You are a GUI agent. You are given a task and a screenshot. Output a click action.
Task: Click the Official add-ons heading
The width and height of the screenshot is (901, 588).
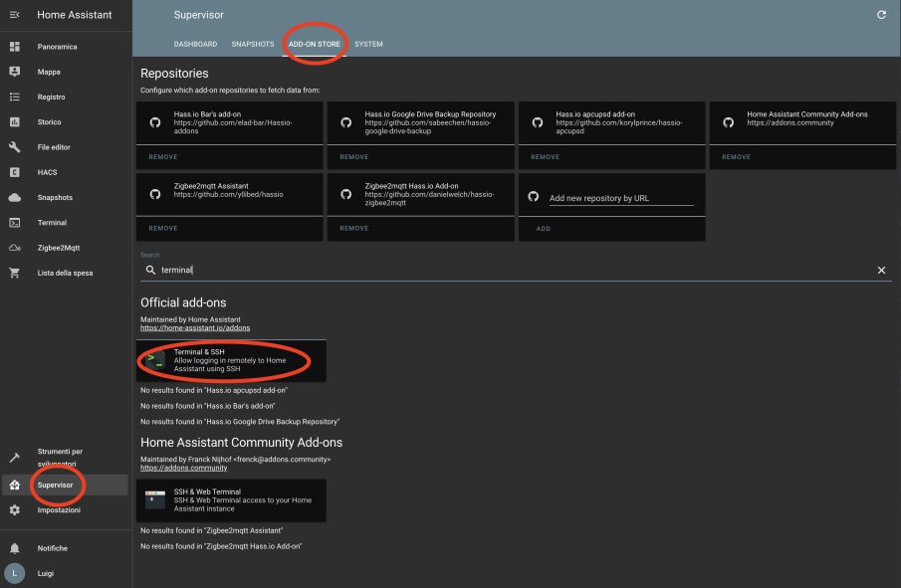tap(183, 302)
